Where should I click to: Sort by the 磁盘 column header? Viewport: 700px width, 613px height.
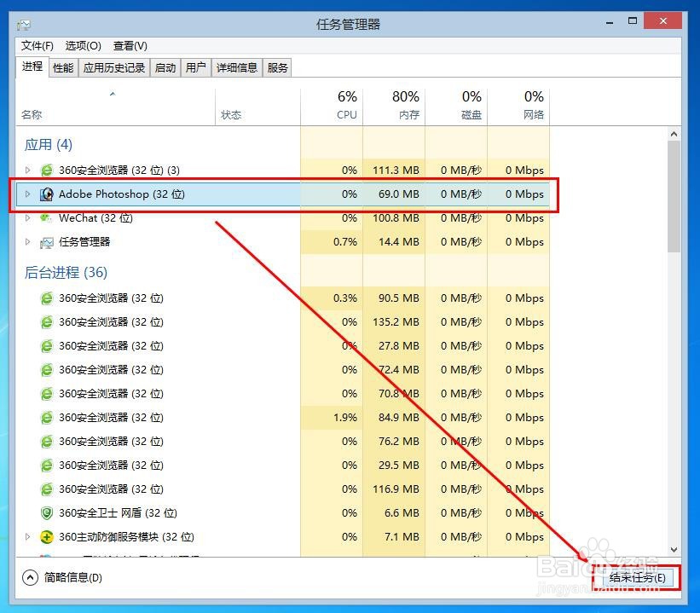pyautogui.click(x=456, y=107)
